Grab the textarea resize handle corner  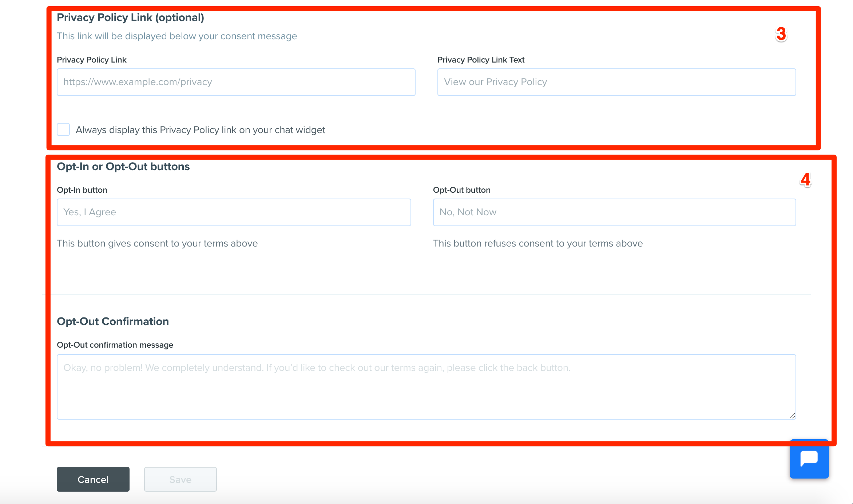coord(792,416)
